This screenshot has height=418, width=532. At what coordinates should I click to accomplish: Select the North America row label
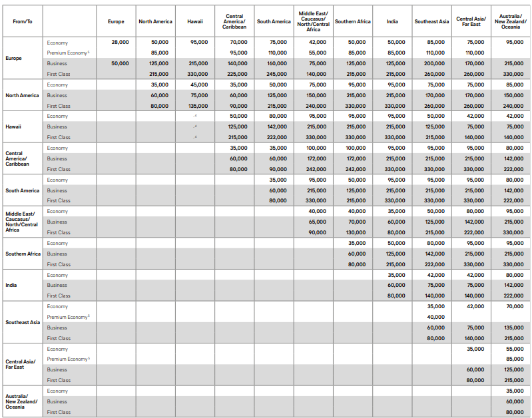click(x=22, y=95)
